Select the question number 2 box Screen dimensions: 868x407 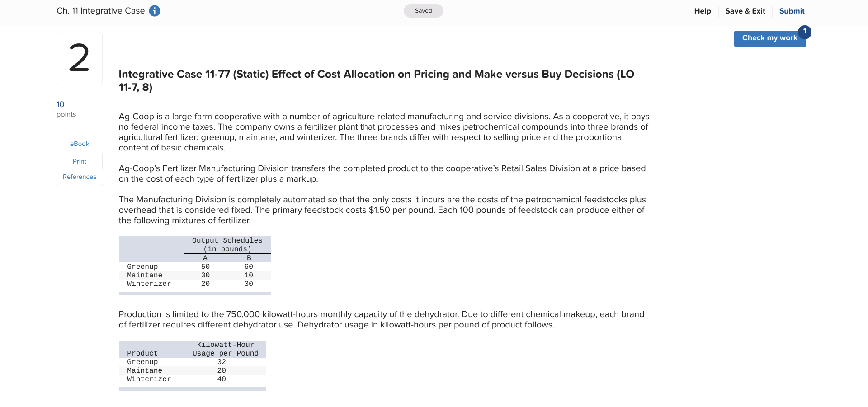(x=79, y=57)
